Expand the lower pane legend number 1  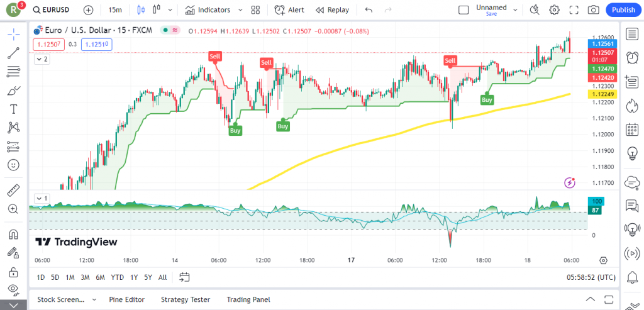point(42,198)
